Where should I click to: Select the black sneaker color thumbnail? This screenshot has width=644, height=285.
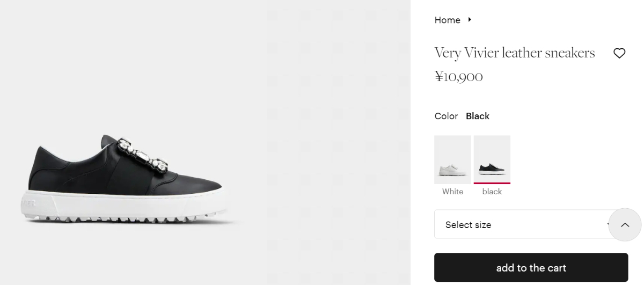click(x=492, y=159)
